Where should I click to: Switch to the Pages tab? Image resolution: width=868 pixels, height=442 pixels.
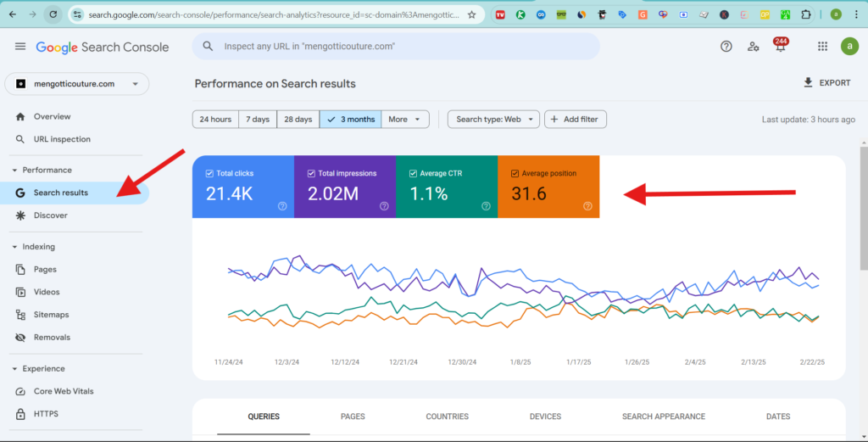[x=353, y=417]
